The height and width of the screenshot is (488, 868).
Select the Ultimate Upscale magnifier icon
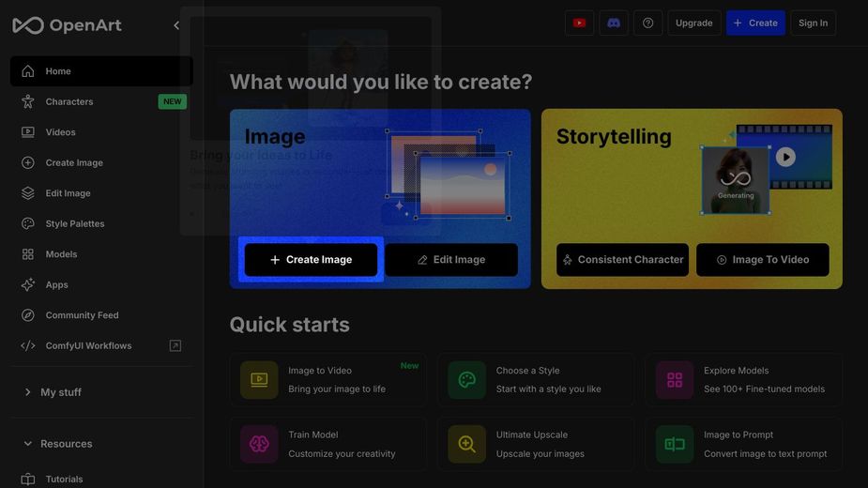466,444
